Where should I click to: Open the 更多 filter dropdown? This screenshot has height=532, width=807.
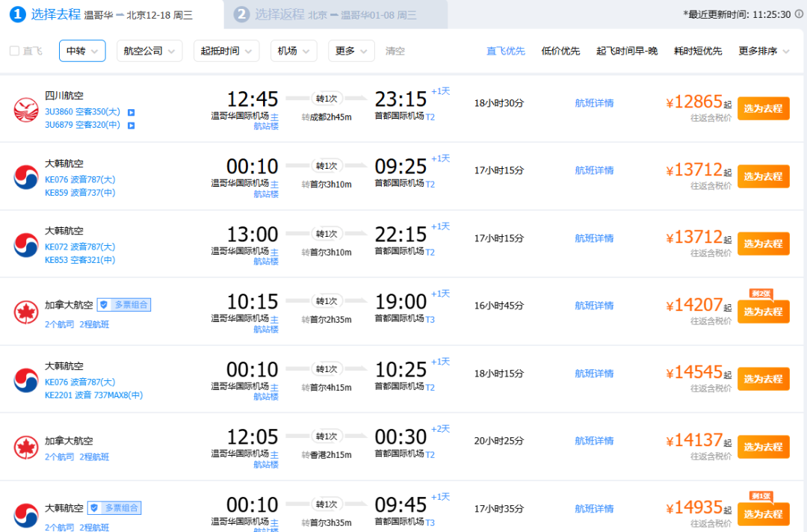pos(351,51)
